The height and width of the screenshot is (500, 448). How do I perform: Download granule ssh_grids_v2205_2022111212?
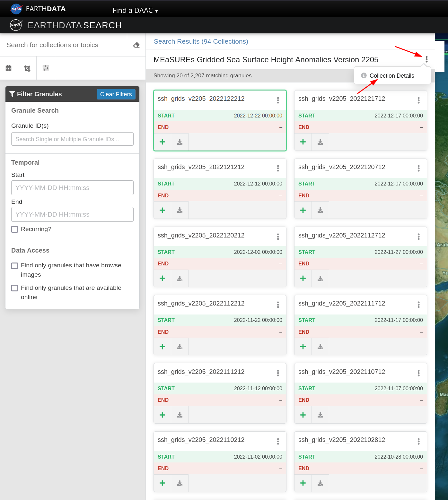pos(180,415)
